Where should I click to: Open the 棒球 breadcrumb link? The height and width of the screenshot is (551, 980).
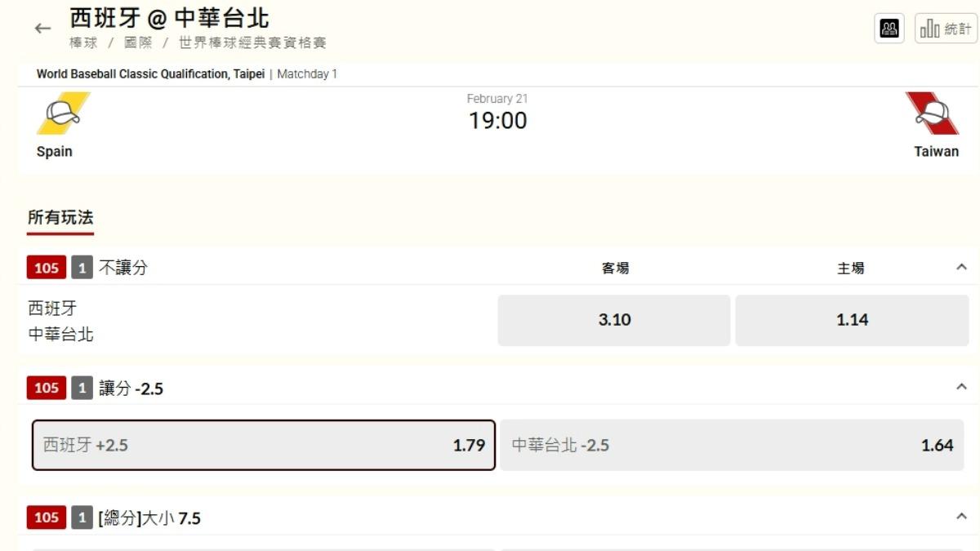point(83,43)
